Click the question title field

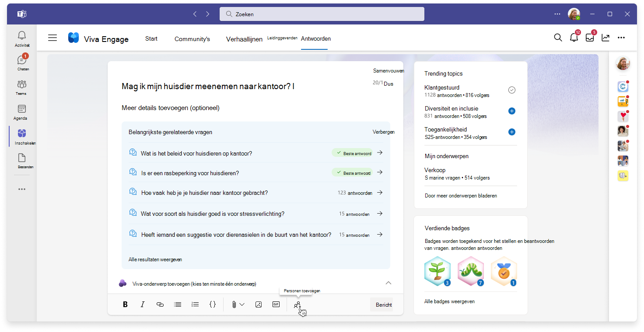pos(208,86)
